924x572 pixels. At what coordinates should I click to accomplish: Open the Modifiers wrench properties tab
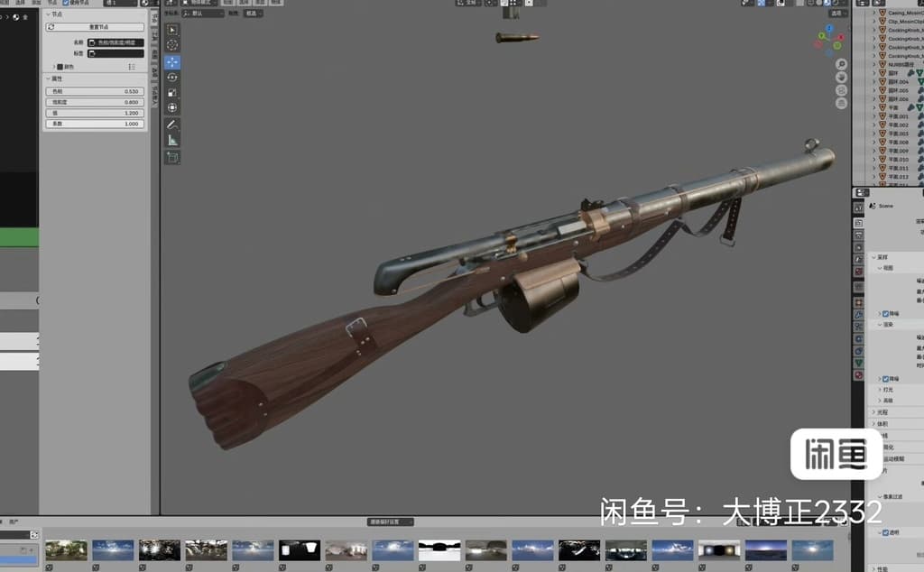(x=859, y=315)
